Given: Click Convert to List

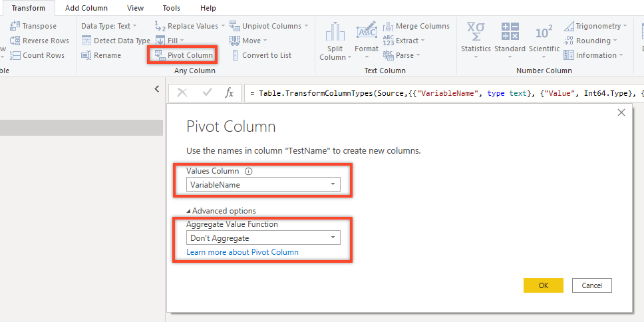Looking at the screenshot, I should 261,55.
